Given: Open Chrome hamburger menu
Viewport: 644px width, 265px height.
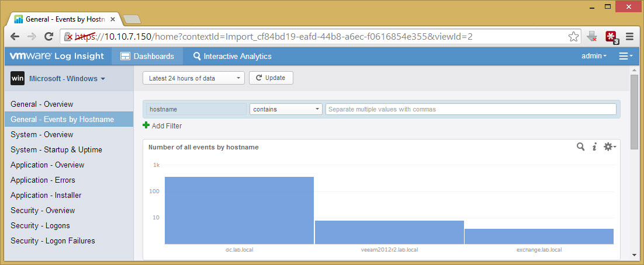Looking at the screenshot, I should [x=629, y=37].
